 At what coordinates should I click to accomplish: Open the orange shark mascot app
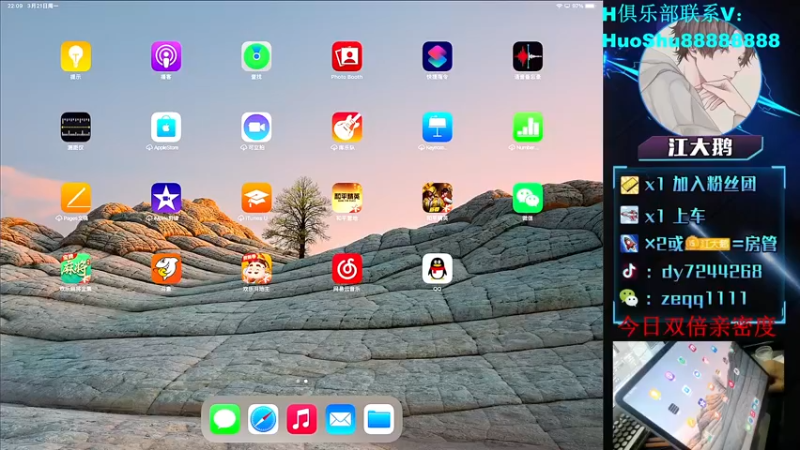(x=166, y=268)
